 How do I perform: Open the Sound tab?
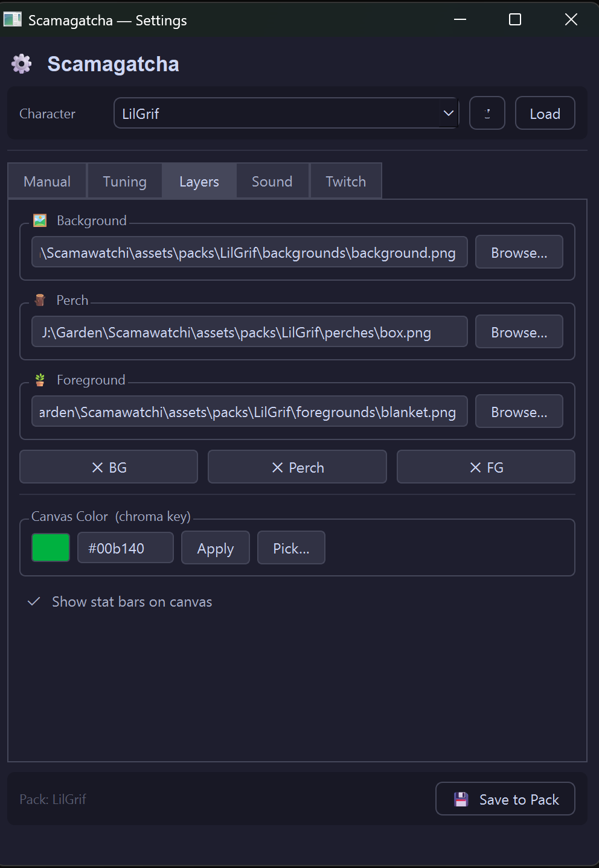click(272, 182)
